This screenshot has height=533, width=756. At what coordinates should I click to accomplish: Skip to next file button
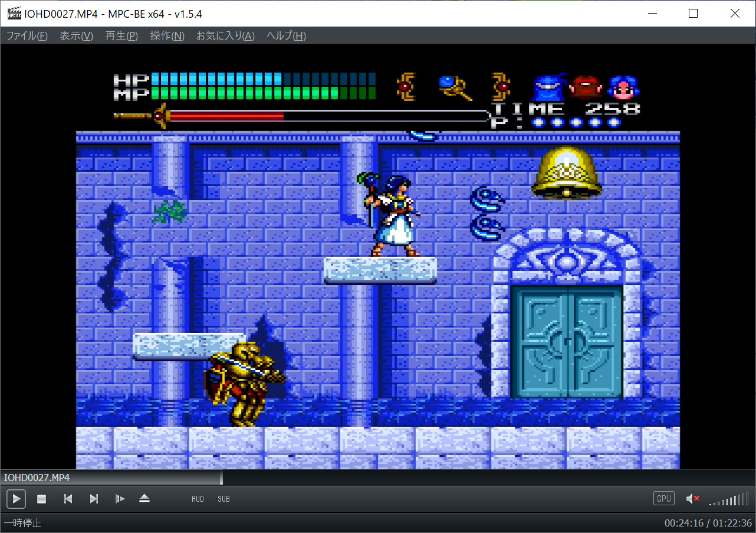pos(94,499)
